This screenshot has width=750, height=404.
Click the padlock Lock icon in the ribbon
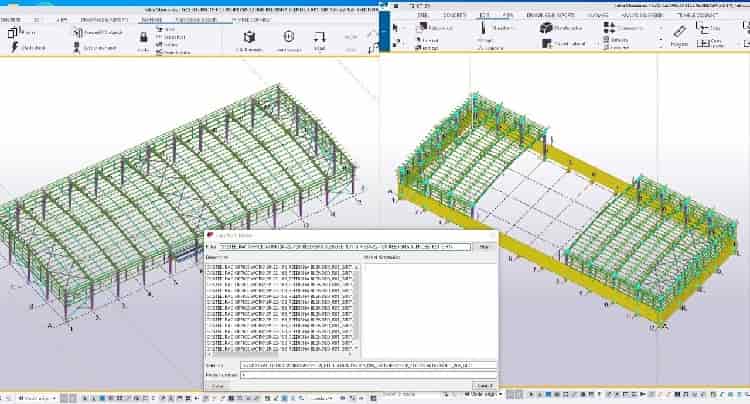pyautogui.click(x=144, y=37)
